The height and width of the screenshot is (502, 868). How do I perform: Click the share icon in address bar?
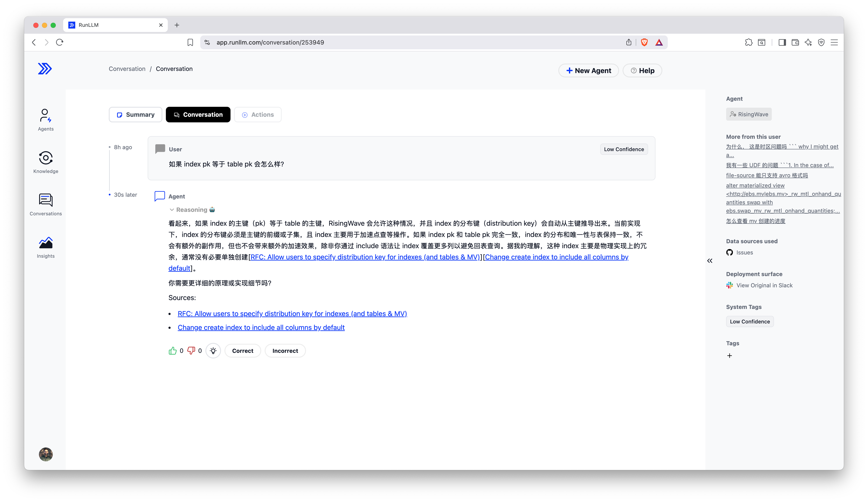[629, 42]
